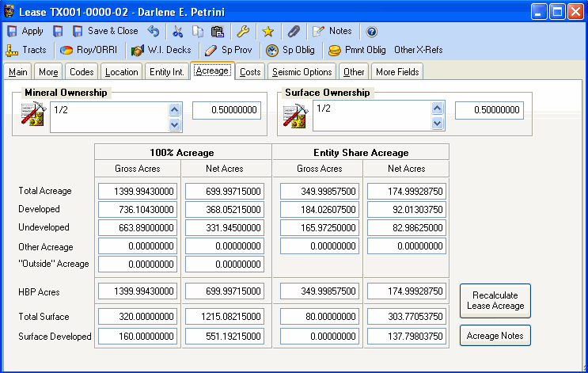588x373 pixels.
Task: Click the paperclip attachments icon
Action: 294,32
